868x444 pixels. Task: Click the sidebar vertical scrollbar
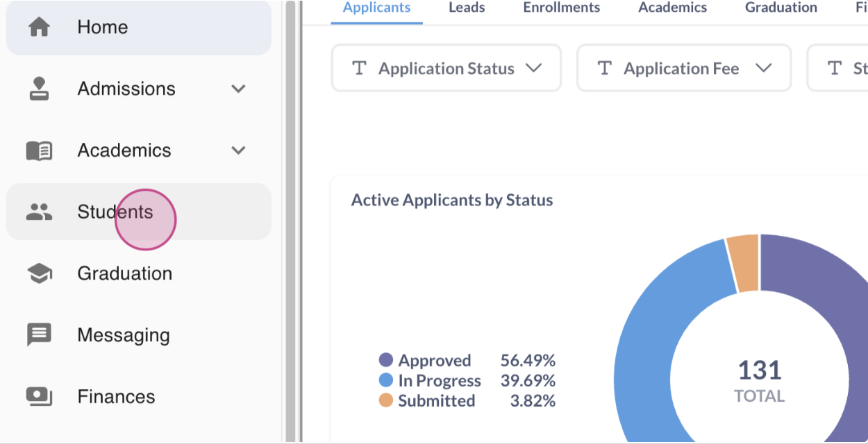tap(290, 222)
